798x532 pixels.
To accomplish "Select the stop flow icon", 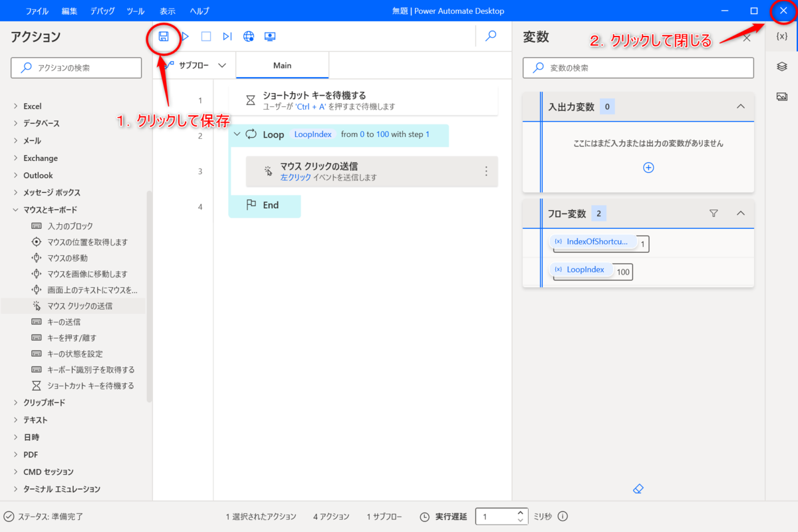I will 206,37.
